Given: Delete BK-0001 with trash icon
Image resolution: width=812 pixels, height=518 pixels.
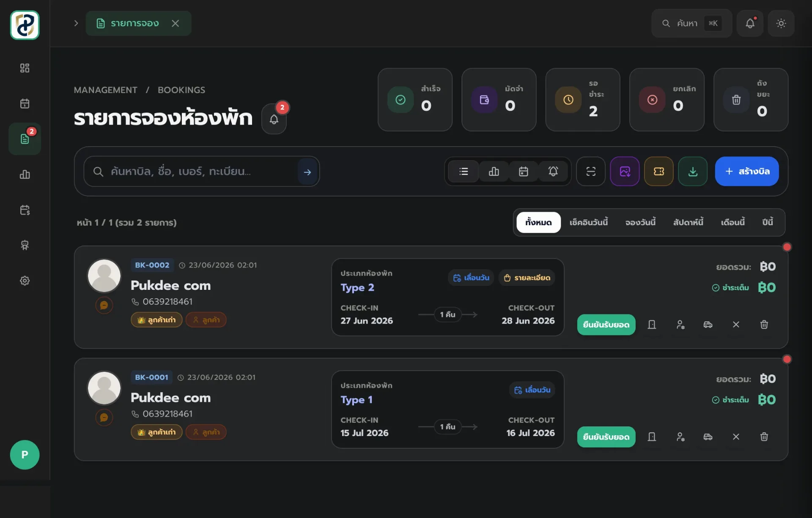Looking at the screenshot, I should [x=764, y=437].
